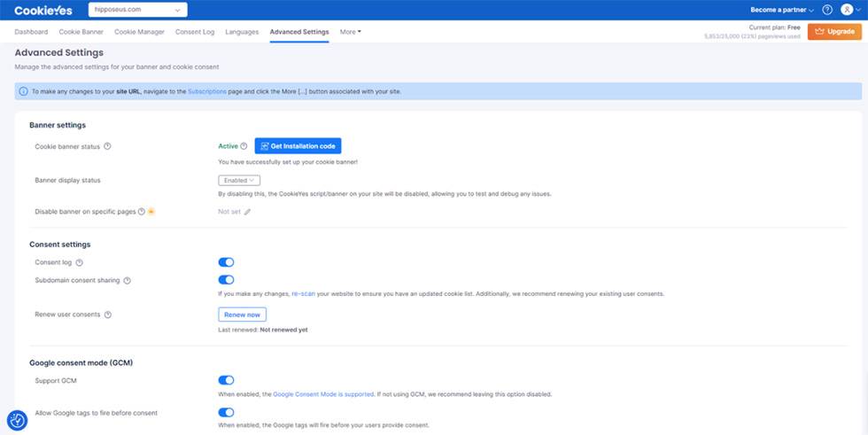Click the help icon in the top bar
This screenshot has width=868, height=435.
tap(827, 10)
